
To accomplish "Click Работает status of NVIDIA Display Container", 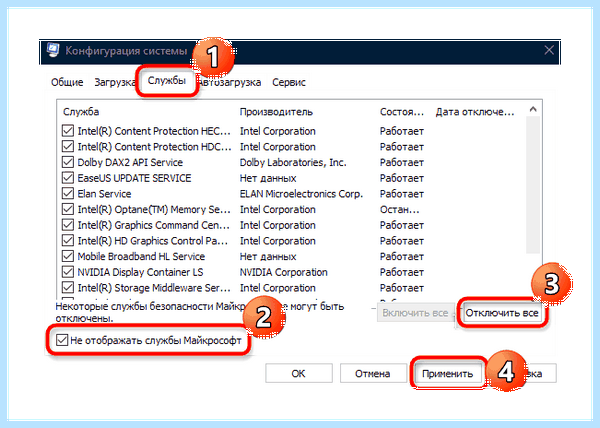I will (402, 272).
